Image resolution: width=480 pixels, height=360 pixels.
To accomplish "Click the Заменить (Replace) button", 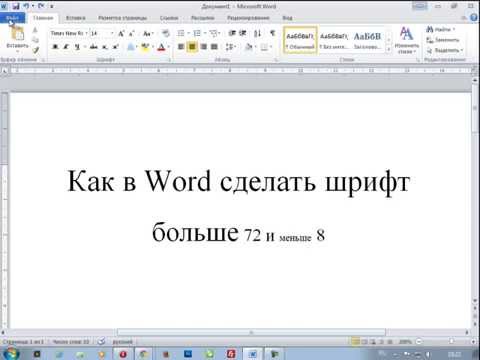I will pyautogui.click(x=443, y=40).
